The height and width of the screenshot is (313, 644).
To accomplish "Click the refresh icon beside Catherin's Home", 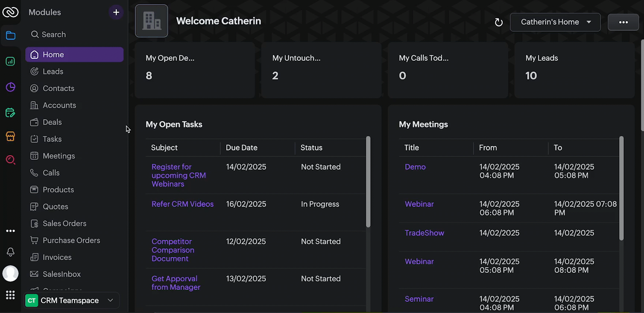I will coord(498,22).
